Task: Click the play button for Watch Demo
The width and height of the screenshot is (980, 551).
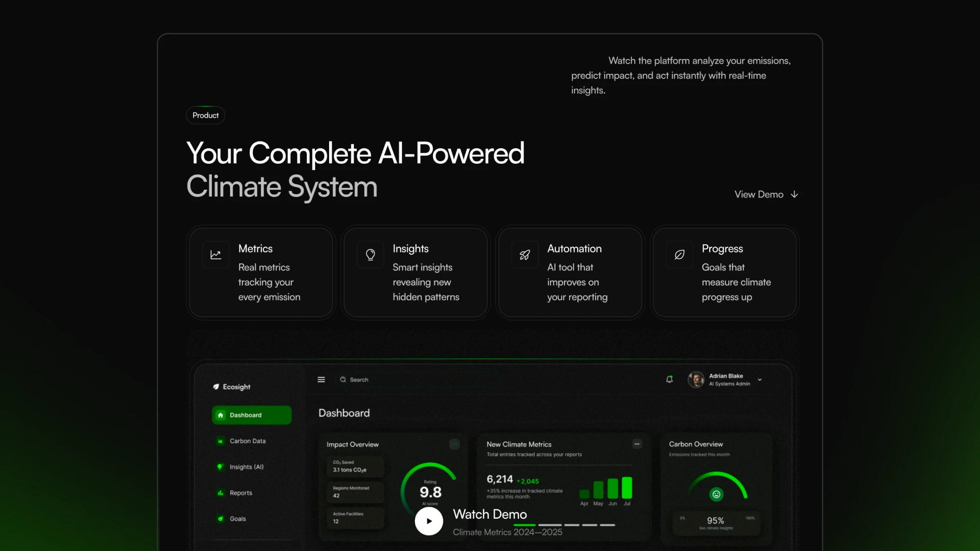Action: point(429,521)
